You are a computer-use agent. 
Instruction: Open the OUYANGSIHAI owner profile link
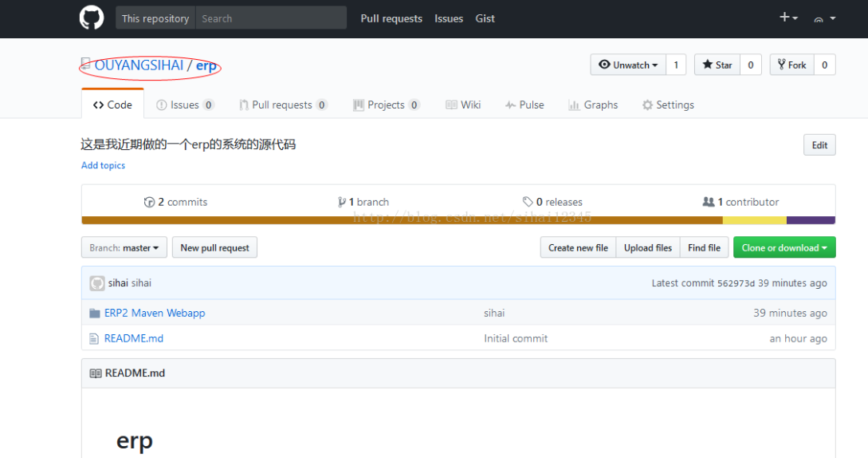coord(139,65)
